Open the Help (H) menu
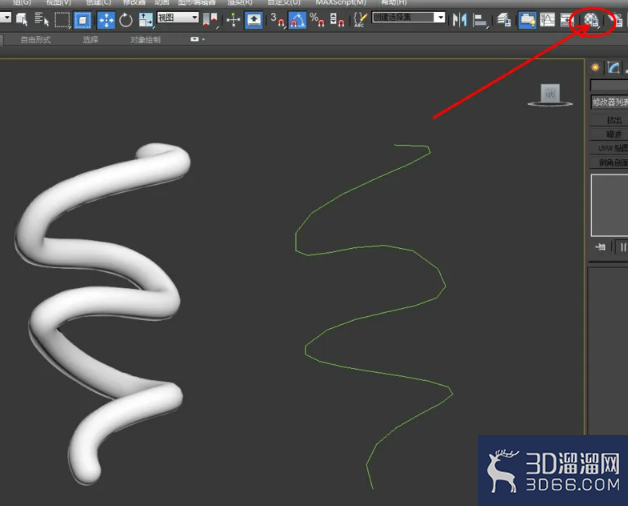This screenshot has height=506, width=628. tap(394, 2)
